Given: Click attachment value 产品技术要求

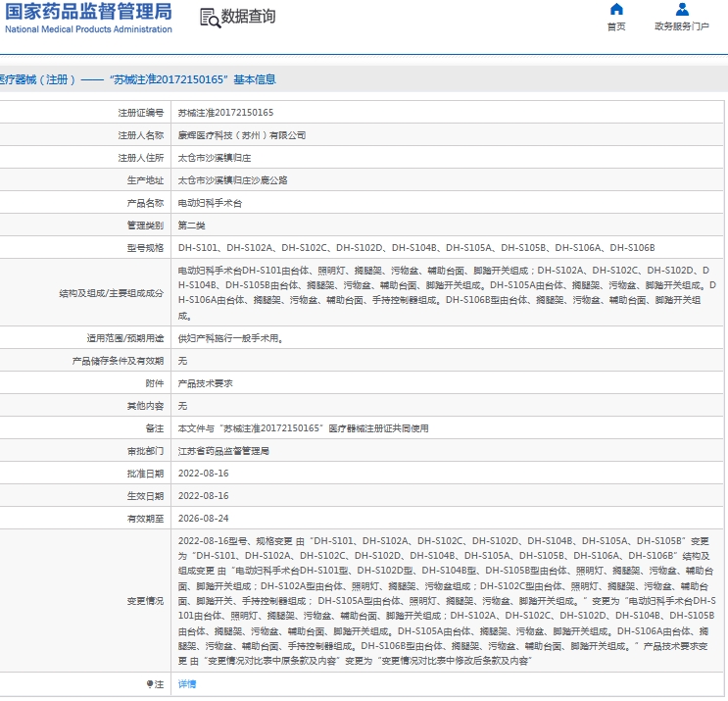Looking at the screenshot, I should [x=205, y=383].
